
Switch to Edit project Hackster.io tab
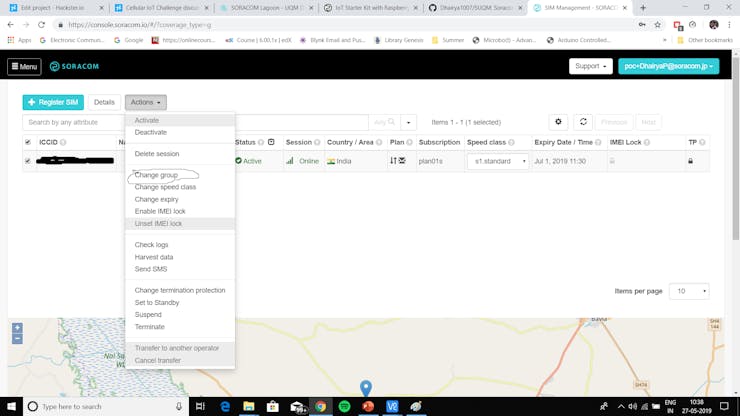coord(56,8)
